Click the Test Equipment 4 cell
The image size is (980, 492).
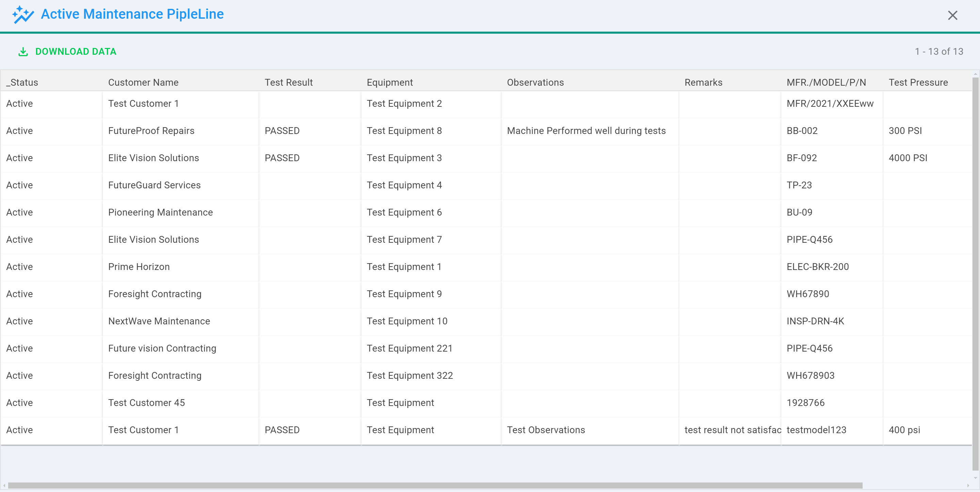431,185
